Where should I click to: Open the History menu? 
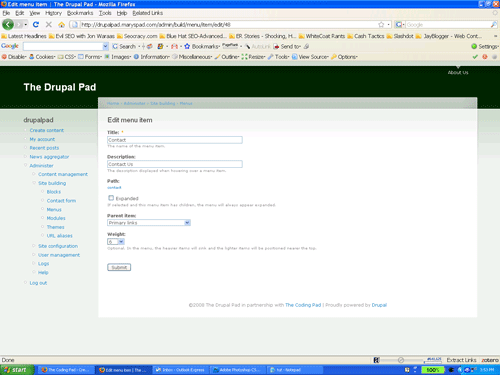[53, 13]
